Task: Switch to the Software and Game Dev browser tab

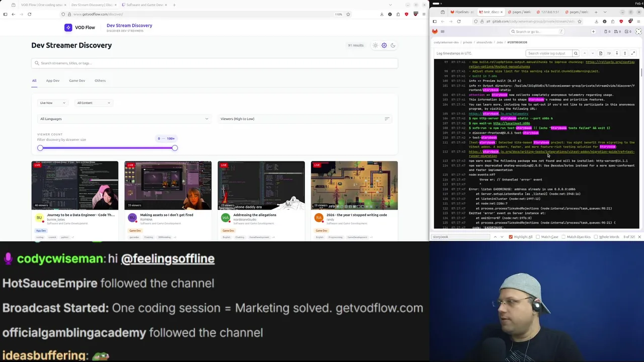Action: pyautogui.click(x=144, y=5)
